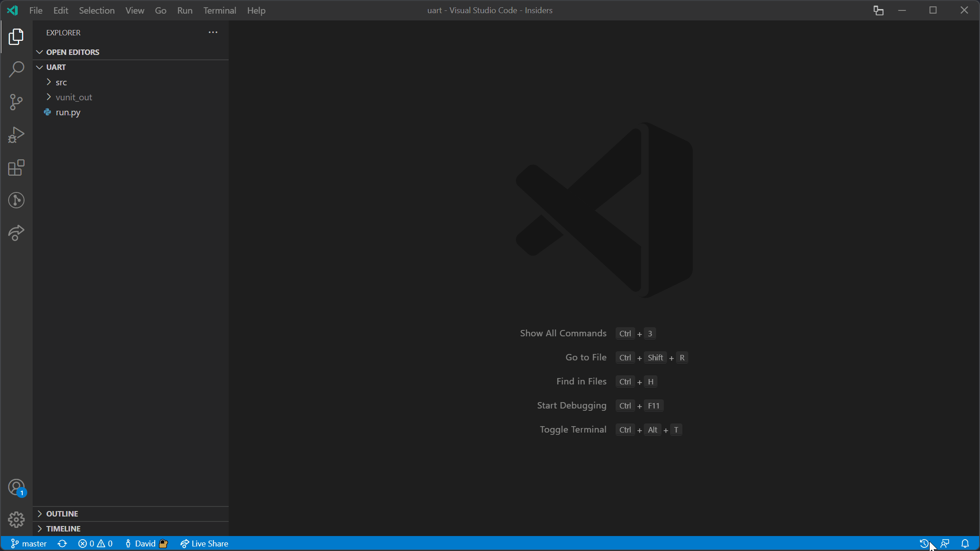Start Live Share from the status bar
The image size is (980, 551).
point(204,544)
